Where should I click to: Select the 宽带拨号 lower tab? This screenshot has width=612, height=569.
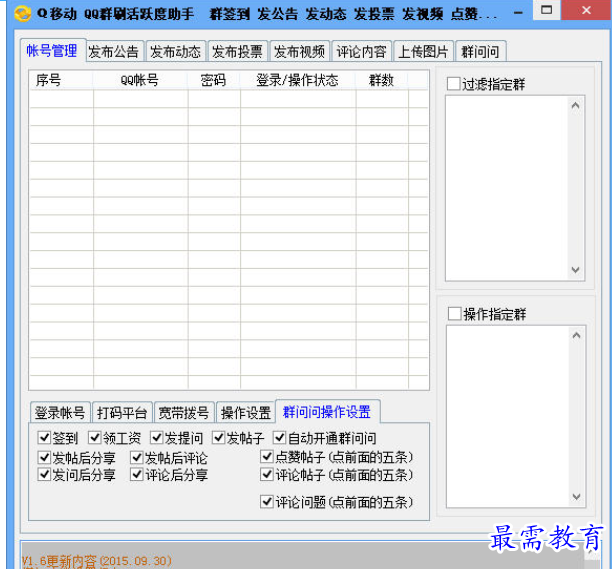[x=184, y=412]
